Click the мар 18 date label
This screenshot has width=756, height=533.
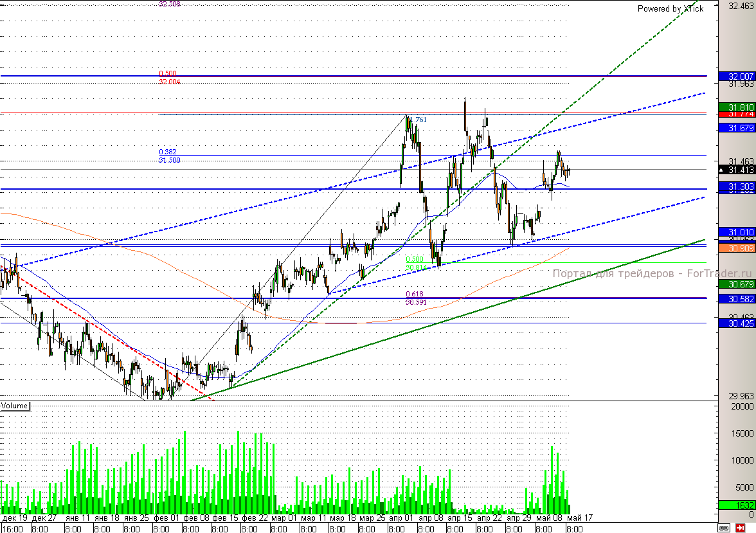(343, 518)
